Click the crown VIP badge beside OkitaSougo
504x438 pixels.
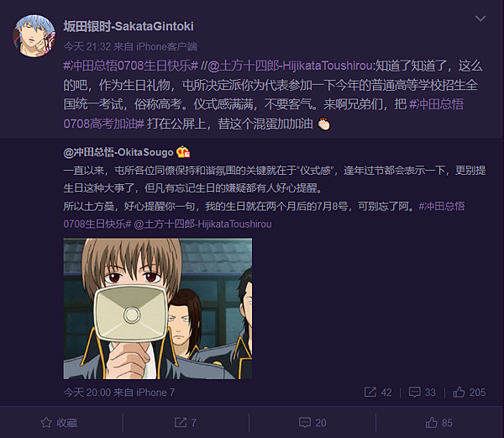tap(183, 152)
